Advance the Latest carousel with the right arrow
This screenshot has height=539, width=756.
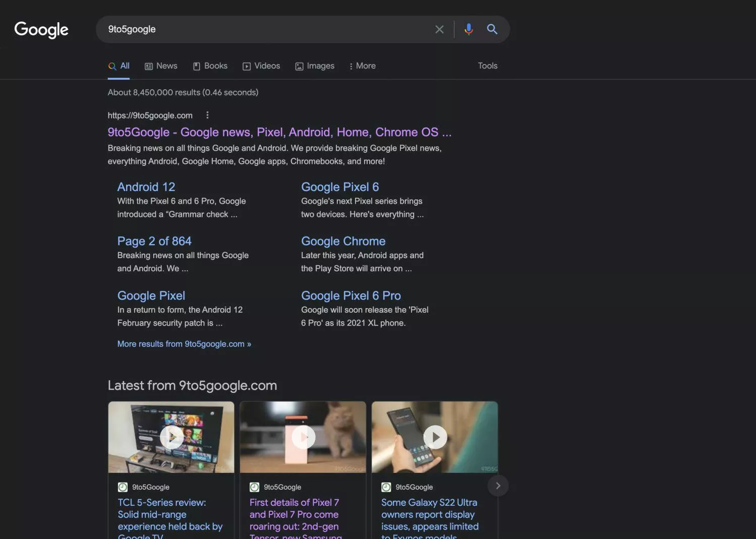point(498,486)
